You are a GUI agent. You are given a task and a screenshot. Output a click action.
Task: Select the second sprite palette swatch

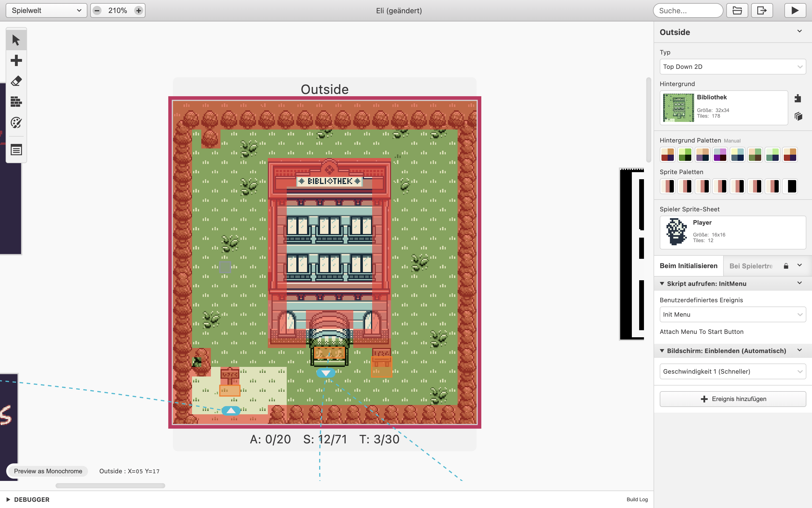(685, 186)
